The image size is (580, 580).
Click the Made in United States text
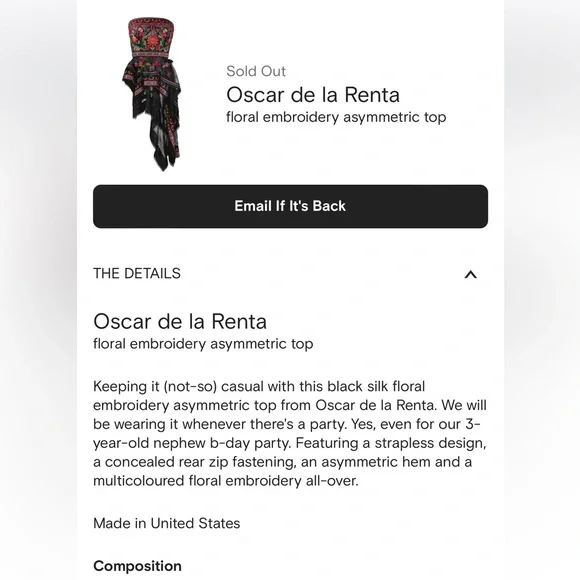click(x=166, y=523)
